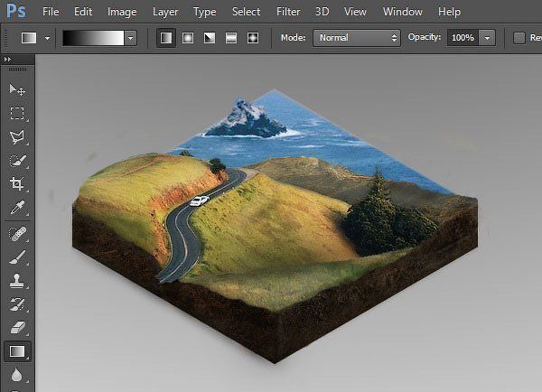Select the History Brush tool
The height and width of the screenshot is (392, 542).
coord(17,304)
